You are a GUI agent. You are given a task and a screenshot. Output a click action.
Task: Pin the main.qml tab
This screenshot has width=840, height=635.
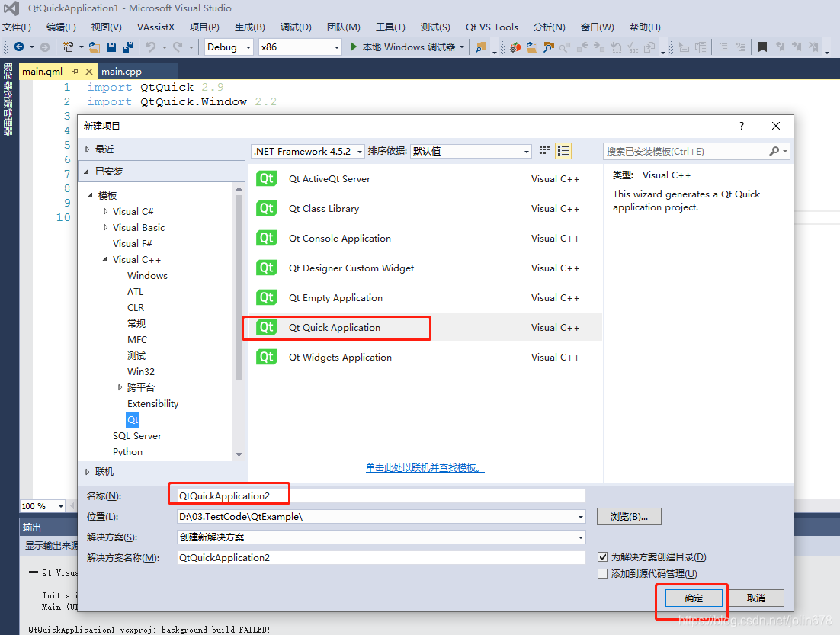(x=75, y=71)
